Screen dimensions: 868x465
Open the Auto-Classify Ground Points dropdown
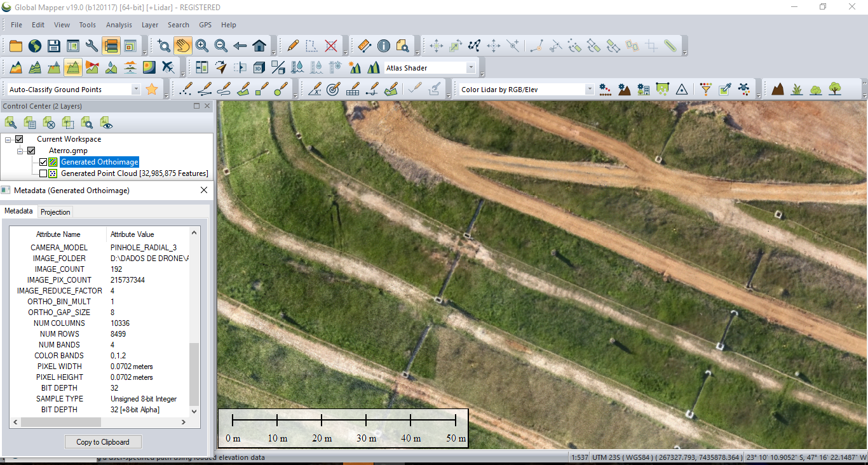pos(136,90)
